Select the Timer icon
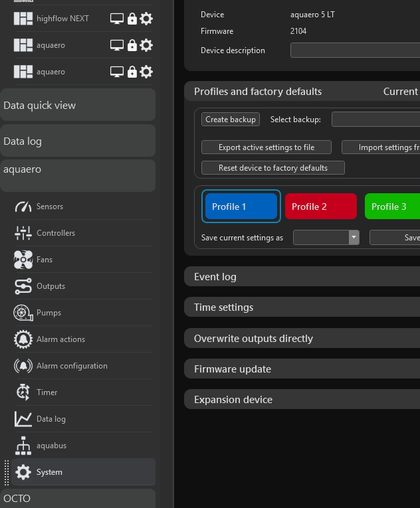This screenshot has height=508, width=420. [x=23, y=392]
